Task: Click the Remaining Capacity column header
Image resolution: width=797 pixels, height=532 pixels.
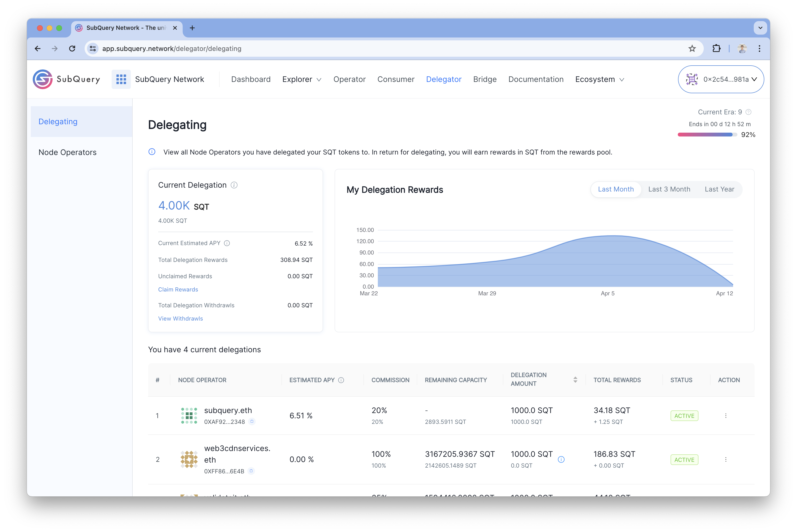Action: pos(456,380)
